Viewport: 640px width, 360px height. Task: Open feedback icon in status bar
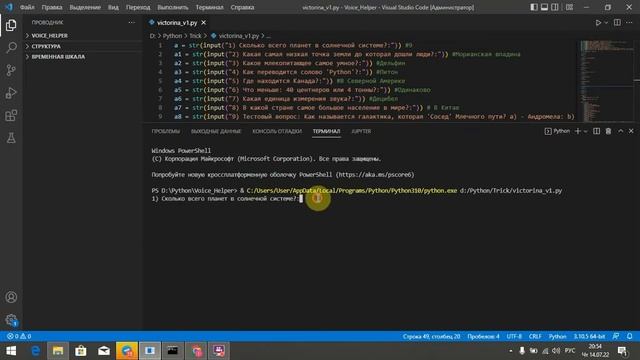616,336
